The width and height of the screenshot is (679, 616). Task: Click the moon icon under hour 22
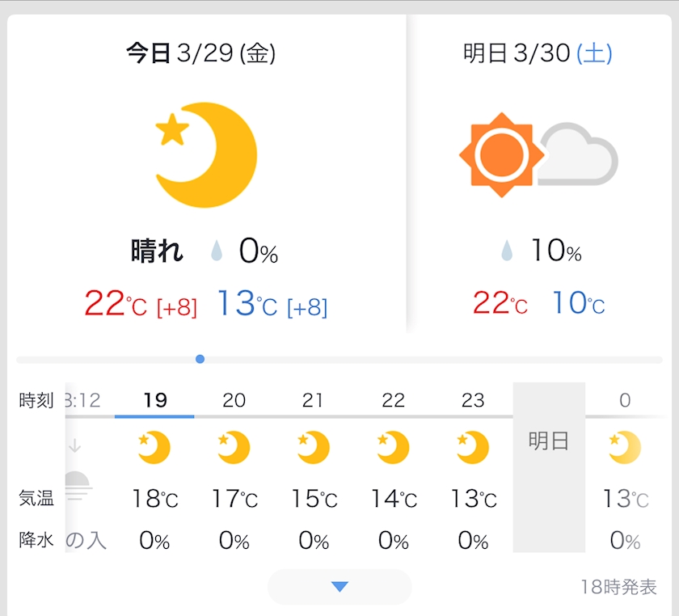(x=393, y=447)
